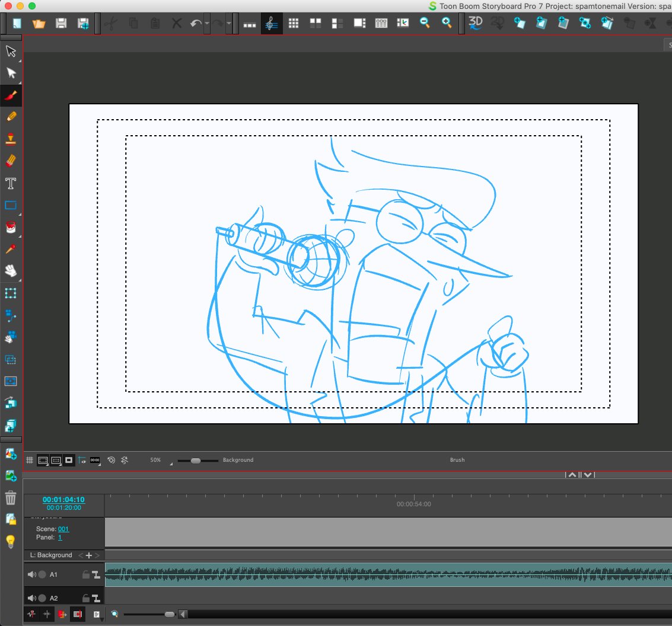Choose the Hand pan tool
Screen dimensions: 672x626
pos(11,271)
